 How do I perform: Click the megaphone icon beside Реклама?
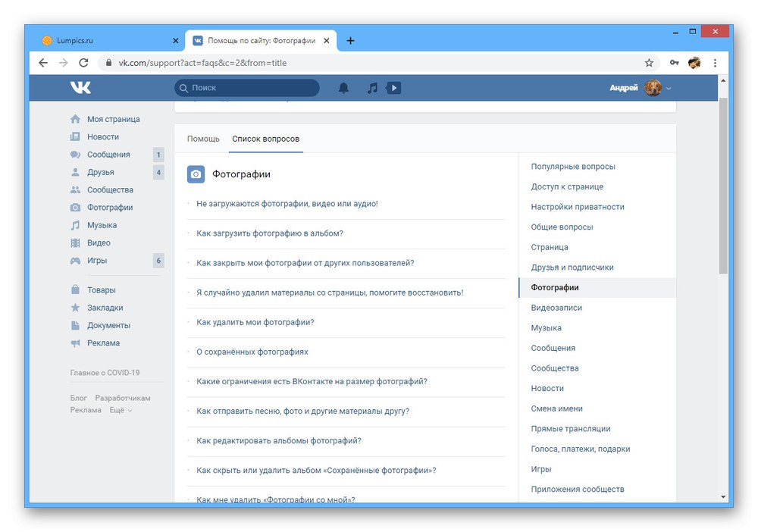tap(75, 343)
